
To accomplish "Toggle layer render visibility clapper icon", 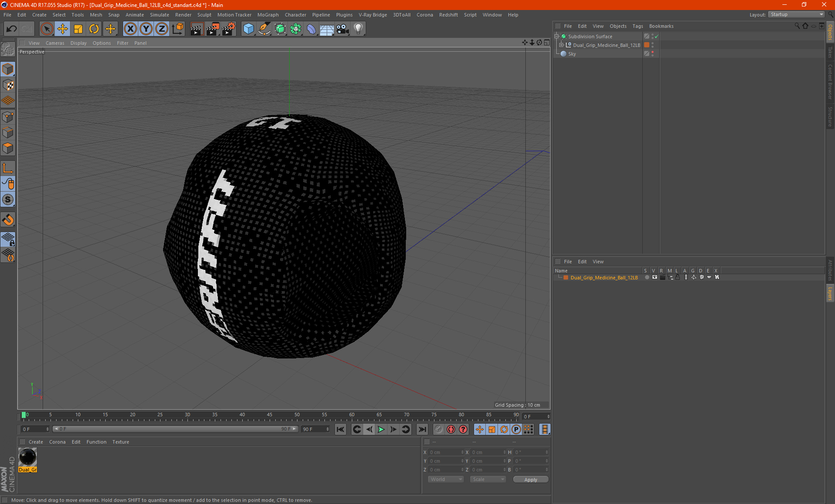I will (662, 277).
